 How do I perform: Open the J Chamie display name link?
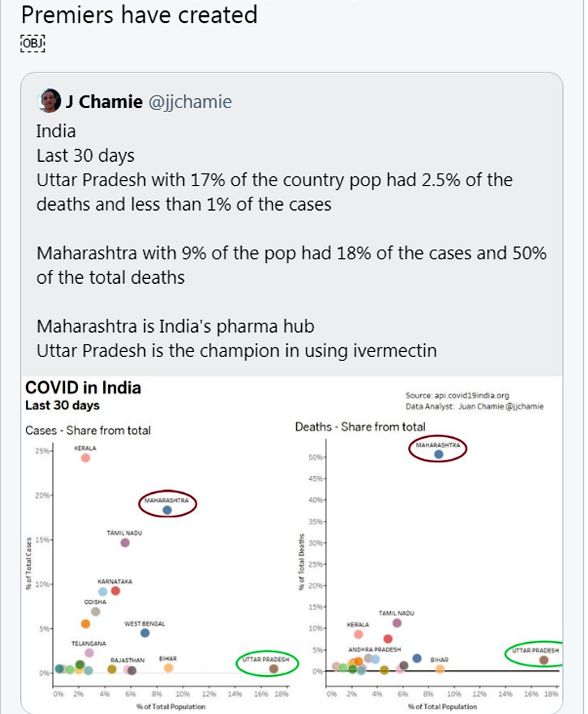[x=105, y=102]
